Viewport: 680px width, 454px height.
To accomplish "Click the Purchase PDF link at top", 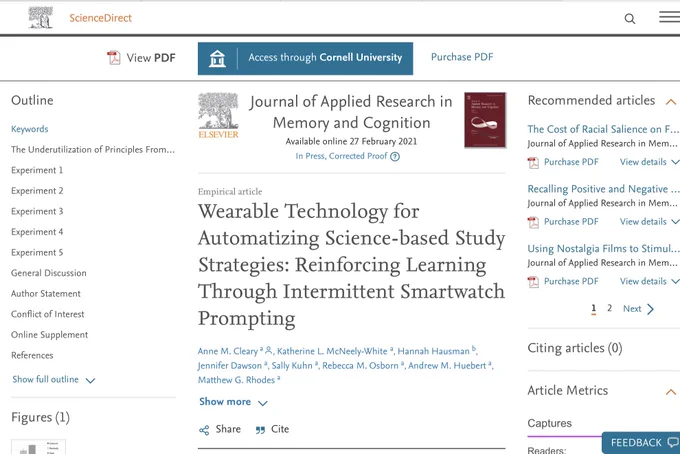I will 462,57.
